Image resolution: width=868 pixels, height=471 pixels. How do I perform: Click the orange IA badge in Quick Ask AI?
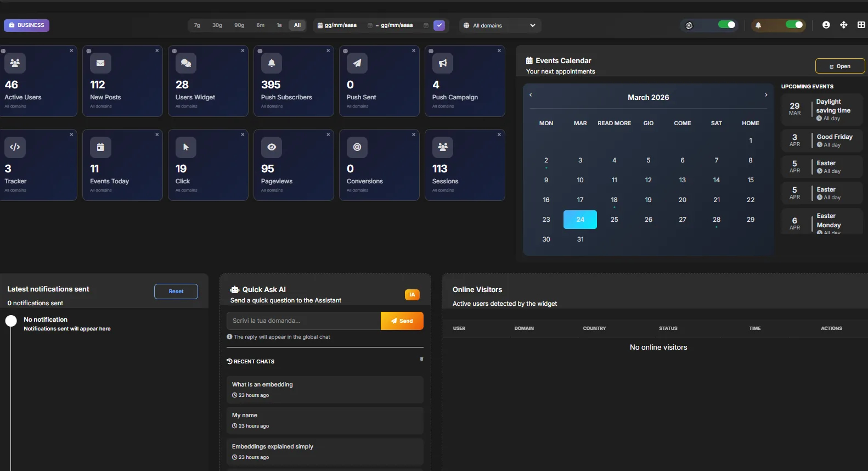click(412, 295)
